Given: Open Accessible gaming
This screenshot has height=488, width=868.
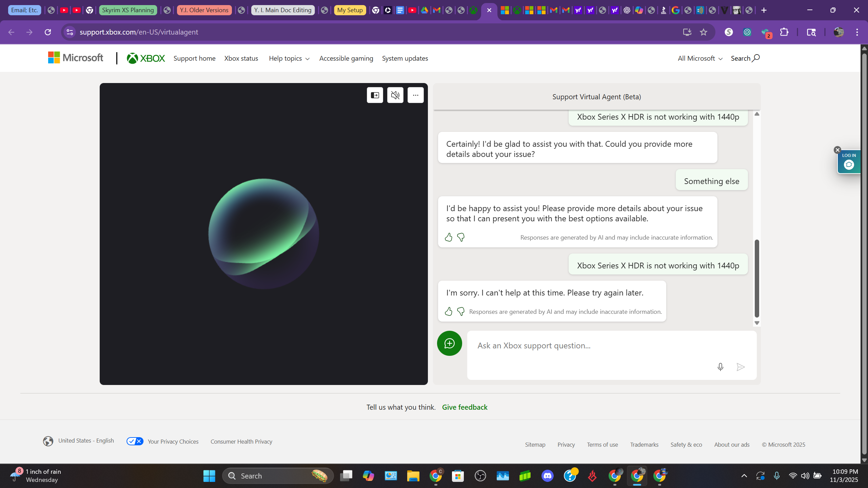Looking at the screenshot, I should pyautogui.click(x=346, y=58).
